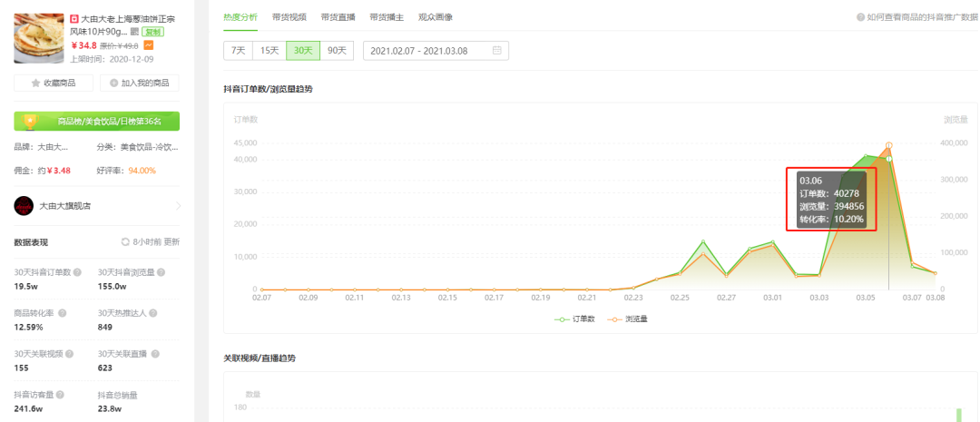Select the 7天 time range
Image resolution: width=980 pixels, height=422 pixels.
coord(238,51)
